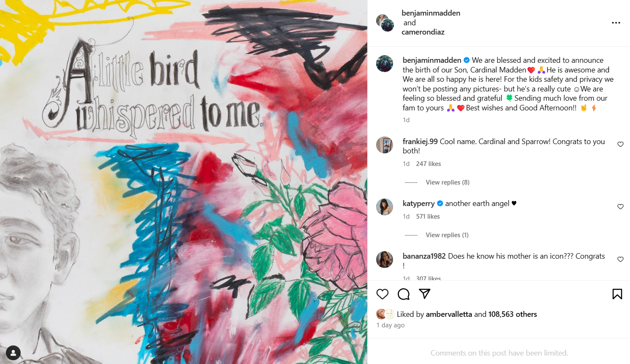Like bananza1982's comment
The image size is (630, 364).
point(620,260)
